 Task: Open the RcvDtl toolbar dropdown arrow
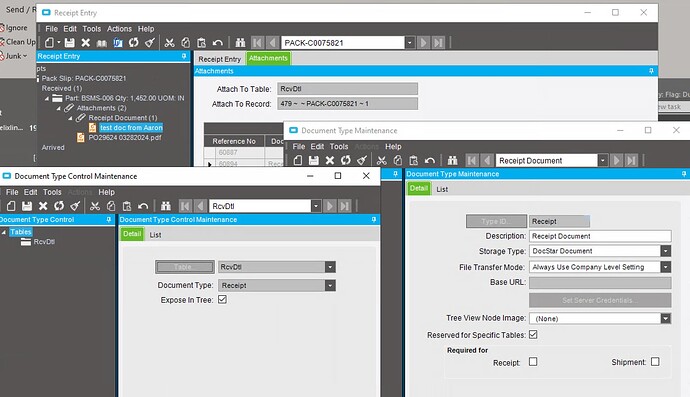point(316,206)
